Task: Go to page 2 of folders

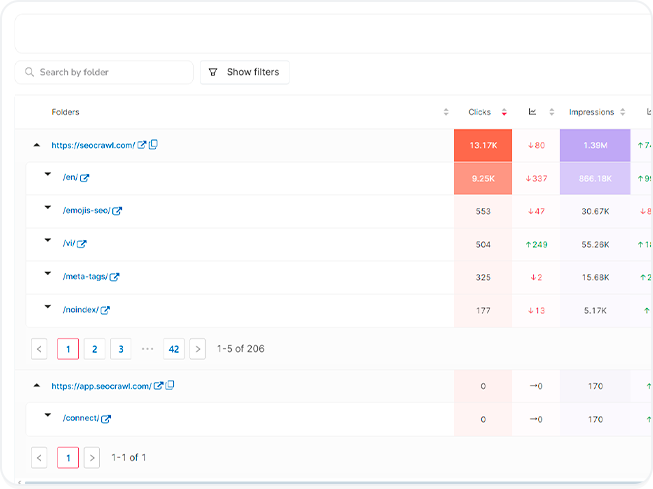Action: point(94,349)
